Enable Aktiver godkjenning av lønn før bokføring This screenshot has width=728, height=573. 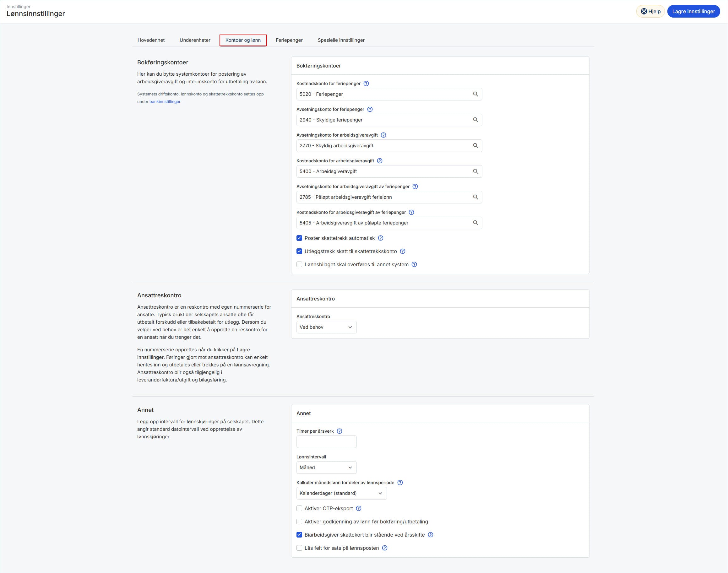coord(299,522)
